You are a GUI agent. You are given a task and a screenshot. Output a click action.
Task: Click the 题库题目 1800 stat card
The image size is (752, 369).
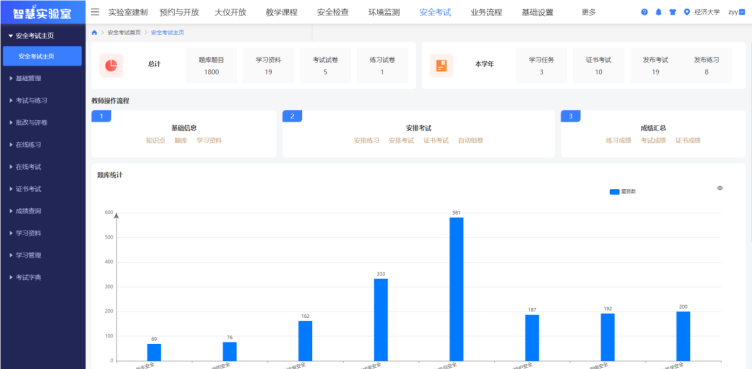tap(212, 66)
